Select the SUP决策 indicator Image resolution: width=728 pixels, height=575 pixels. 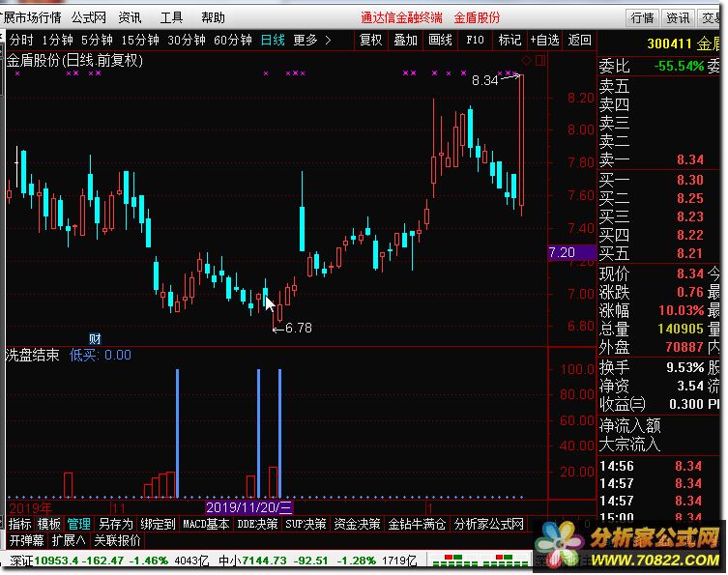pos(306,524)
